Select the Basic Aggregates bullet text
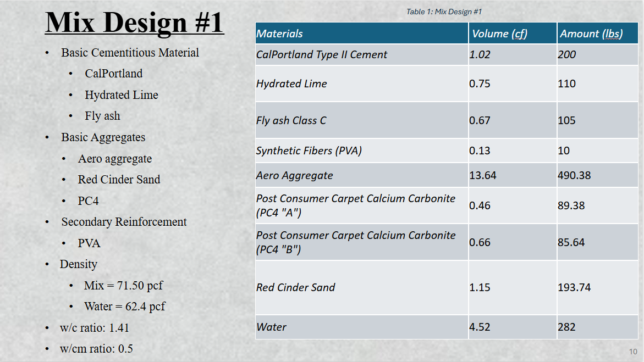644x362 pixels. (103, 137)
